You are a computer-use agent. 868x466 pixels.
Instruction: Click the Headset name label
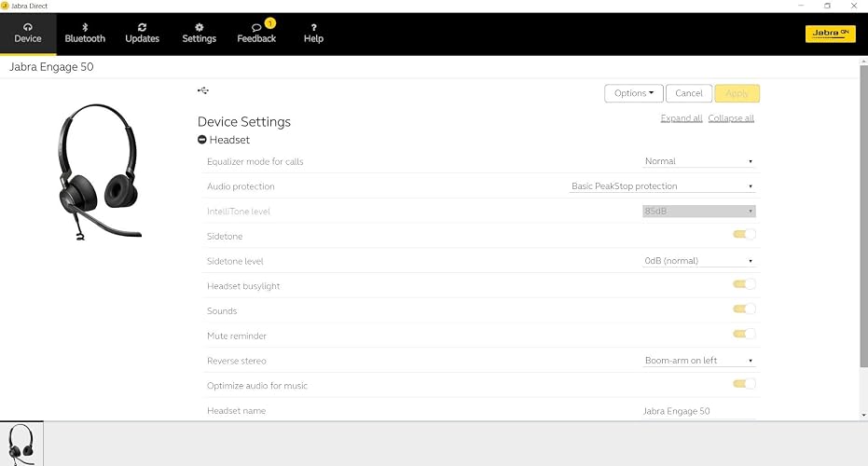237,411
